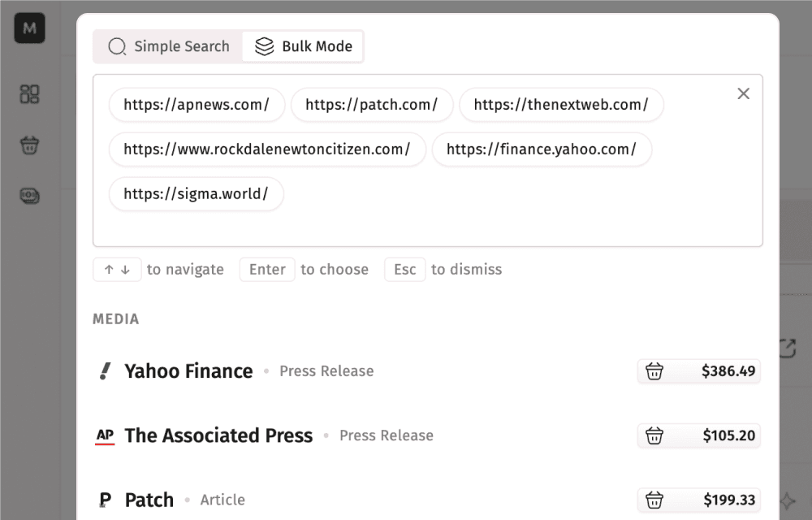Select the https://apnews.com/ URL chip

pyautogui.click(x=197, y=105)
